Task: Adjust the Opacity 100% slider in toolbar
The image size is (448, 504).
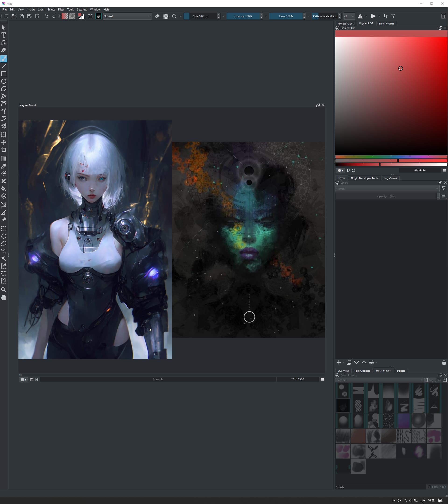Action: coord(243,16)
